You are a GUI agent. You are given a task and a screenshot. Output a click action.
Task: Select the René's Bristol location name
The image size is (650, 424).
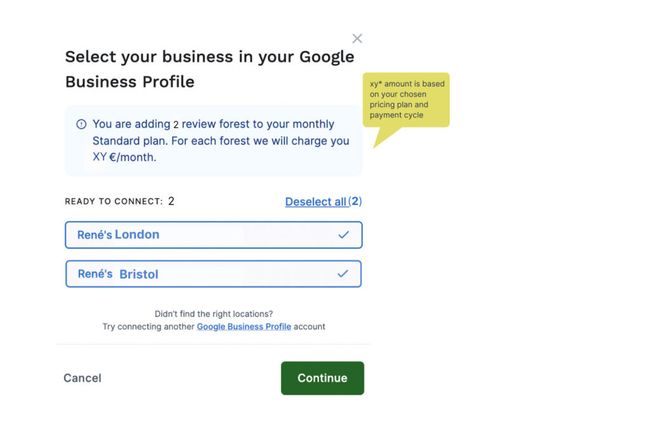(x=118, y=274)
